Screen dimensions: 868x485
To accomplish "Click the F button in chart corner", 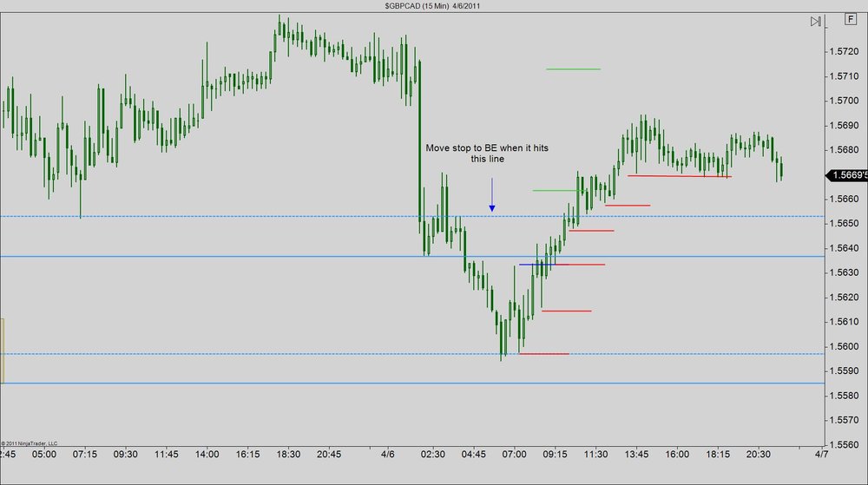I will coord(851,19).
